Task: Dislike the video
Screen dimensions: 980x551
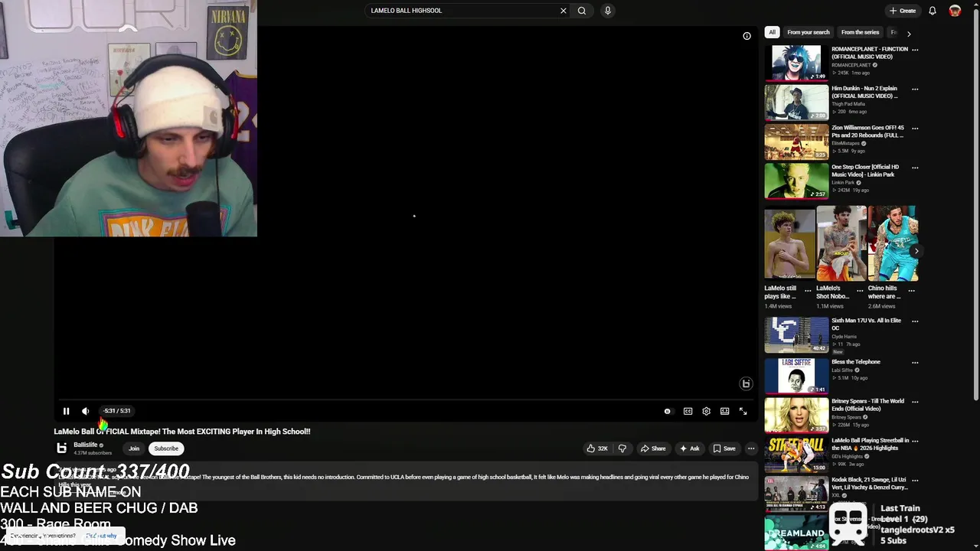Action: 622,448
